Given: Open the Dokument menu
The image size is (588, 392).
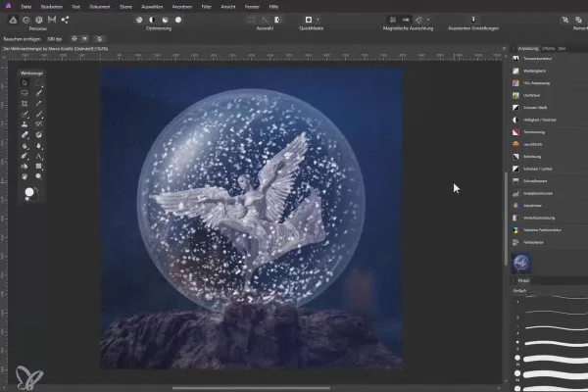Looking at the screenshot, I should coord(100,7).
